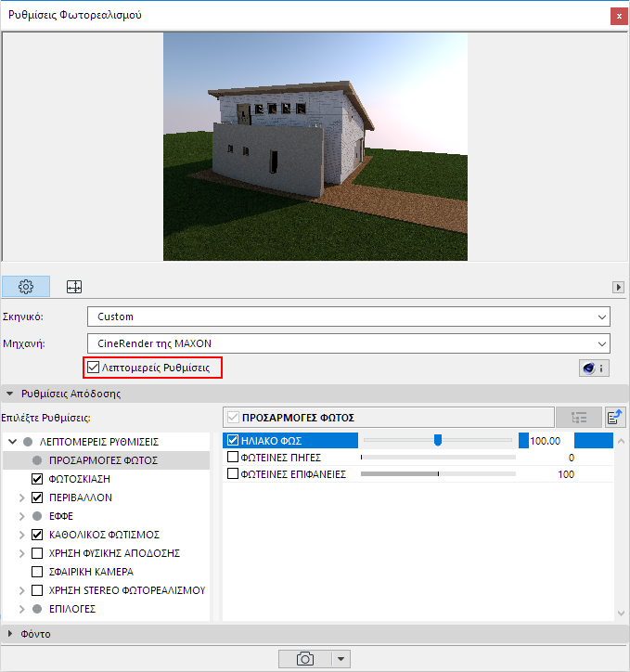Click the ΦΩΤΕΙΝΕΣ ΠΗΓΕΣ value 0
The height and width of the screenshot is (672, 630).
(x=571, y=458)
